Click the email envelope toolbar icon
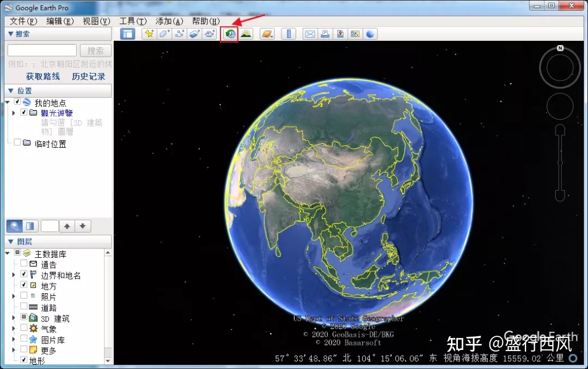Image resolution: width=588 pixels, height=369 pixels. [310, 34]
